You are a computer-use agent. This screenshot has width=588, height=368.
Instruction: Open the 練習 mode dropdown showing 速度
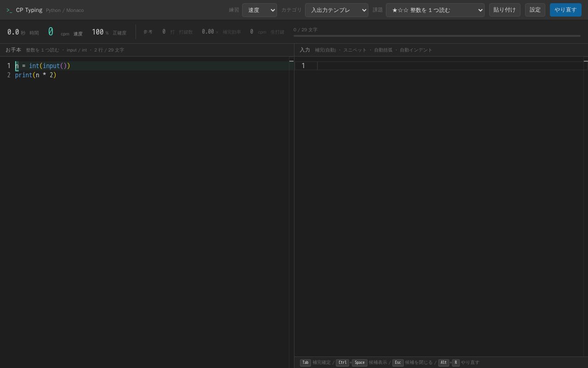coord(260,10)
